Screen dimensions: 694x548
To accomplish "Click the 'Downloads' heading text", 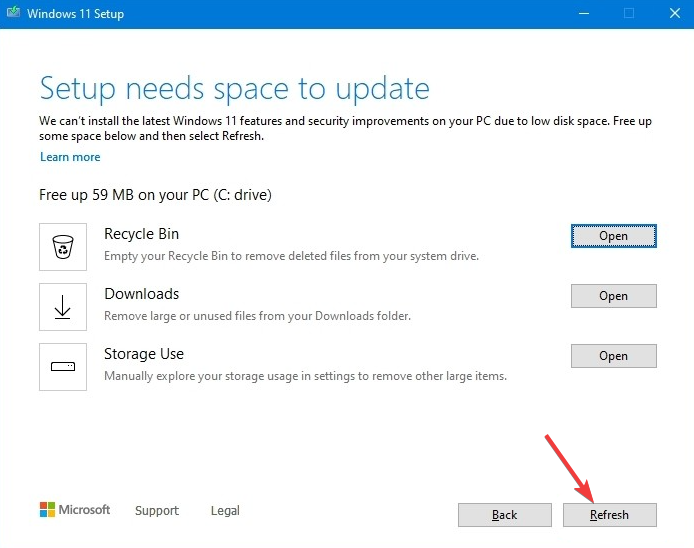I will [141, 294].
